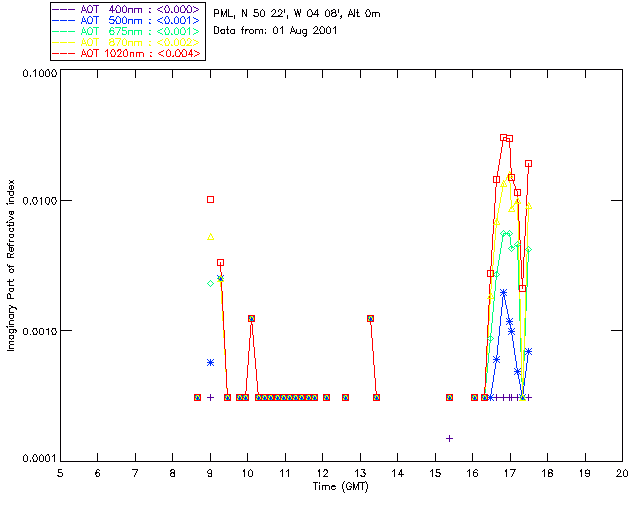Image resolution: width=640 pixels, height=512 pixels.
Task: Click the 'AOT 400nm : <0.000>' legend entry
Action: [x=127, y=9]
